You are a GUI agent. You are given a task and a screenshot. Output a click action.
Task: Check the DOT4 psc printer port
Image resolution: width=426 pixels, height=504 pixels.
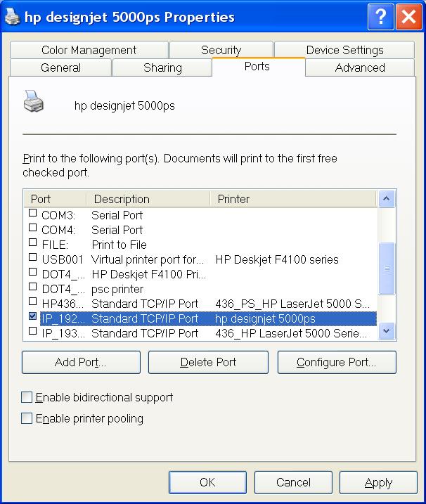pos(32,287)
